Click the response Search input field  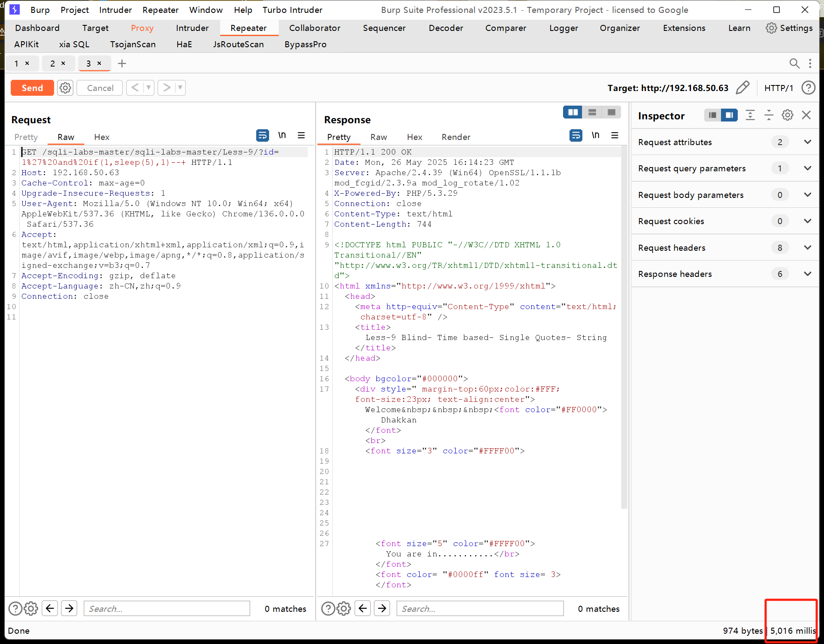tap(479, 608)
